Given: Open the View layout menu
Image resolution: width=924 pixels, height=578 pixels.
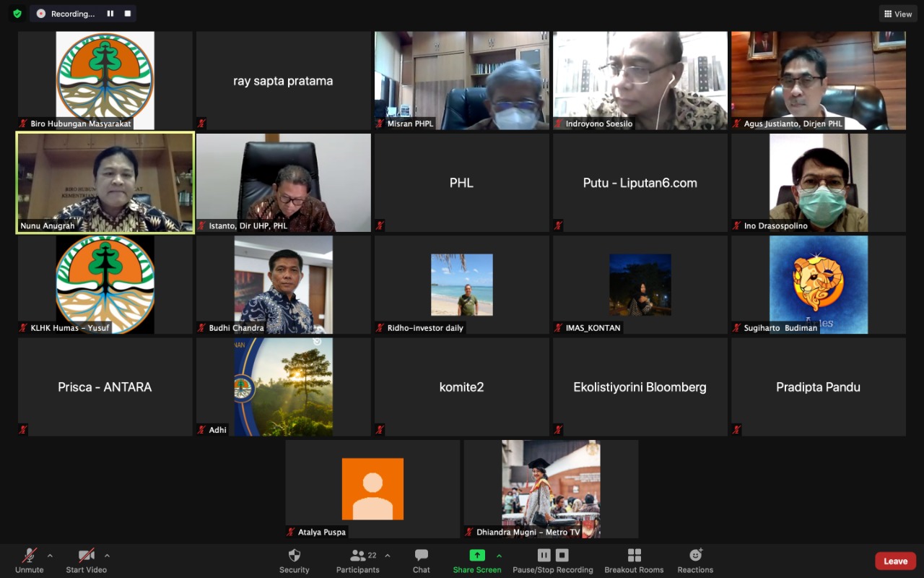Looking at the screenshot, I should pos(898,14).
